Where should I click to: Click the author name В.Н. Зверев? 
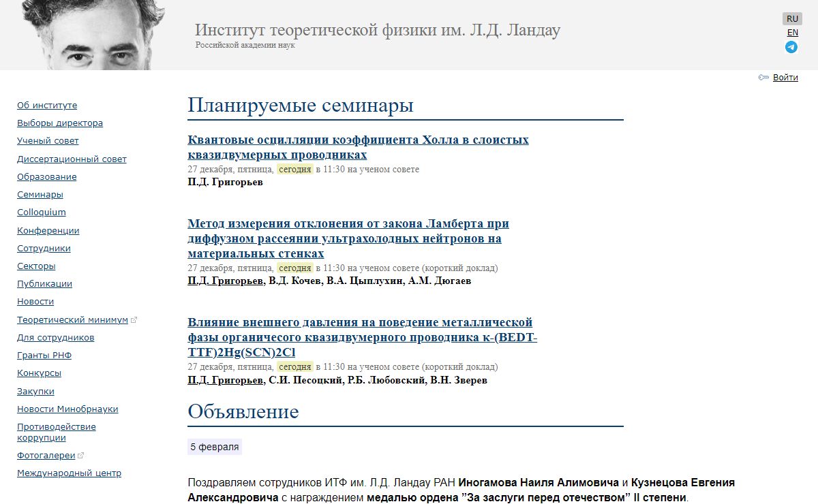[x=459, y=380]
